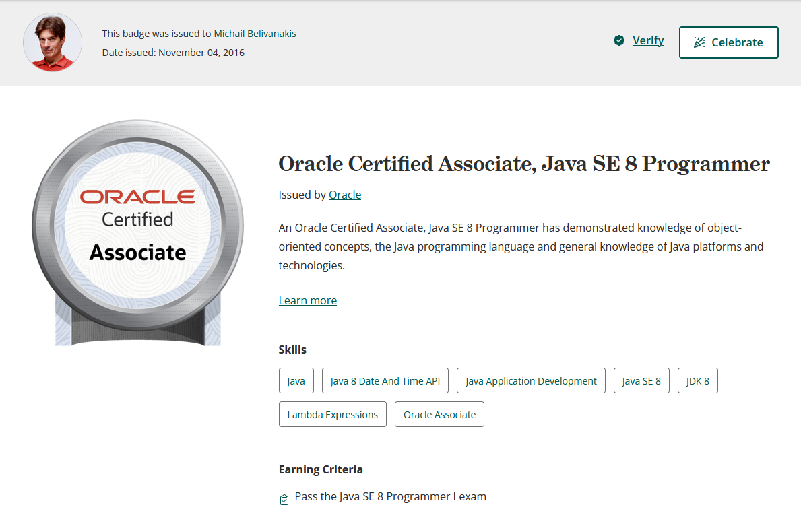
Task: Click the Verify link
Action: (x=648, y=40)
